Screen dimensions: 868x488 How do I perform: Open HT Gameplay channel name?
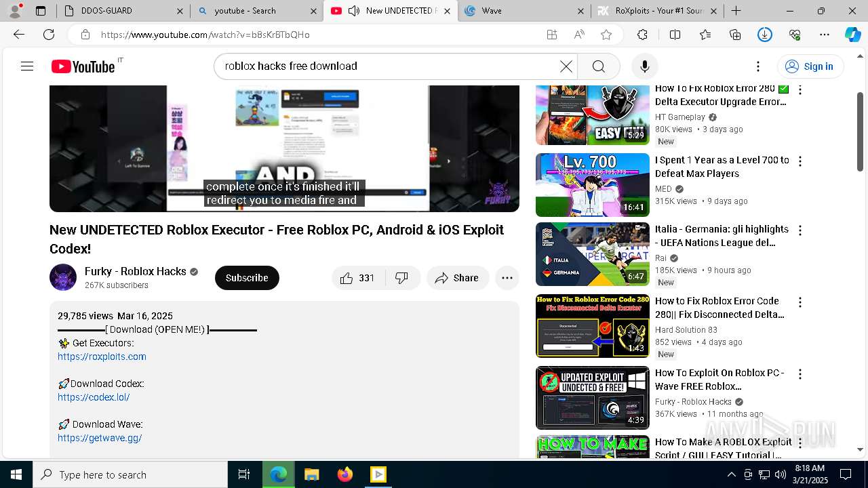click(x=680, y=117)
